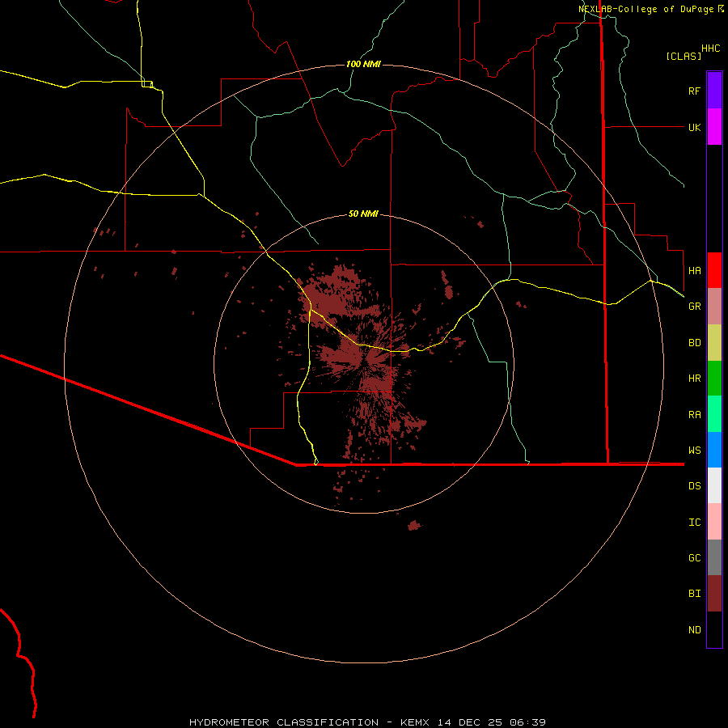Image resolution: width=728 pixels, height=728 pixels.
Task: Click the "BD" legend label
Action: (694, 343)
